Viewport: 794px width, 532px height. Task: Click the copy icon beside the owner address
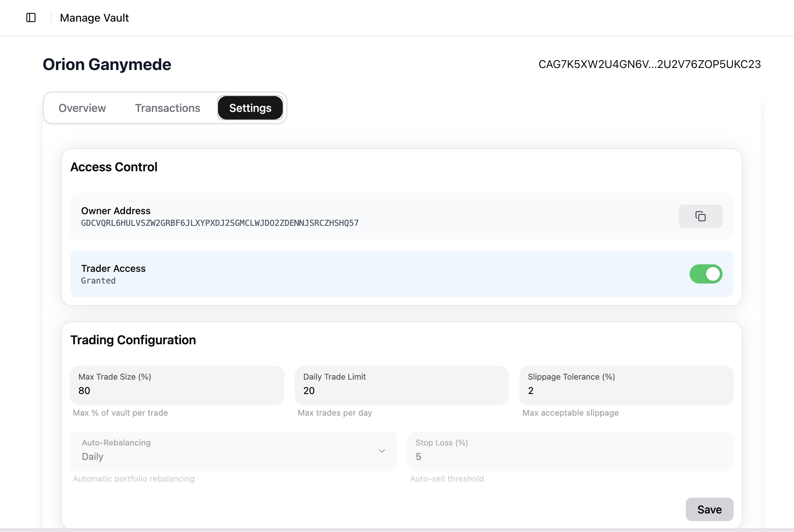[x=700, y=216]
